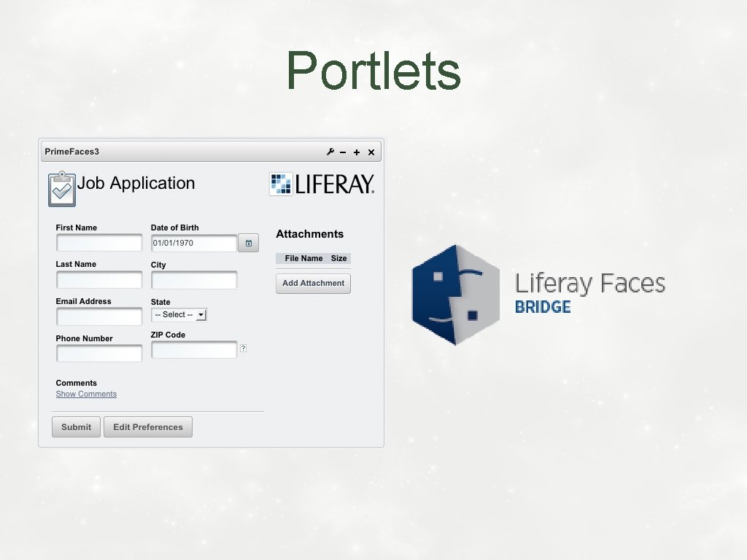Select the Date of Birth text field
The image size is (747, 560).
tap(194, 243)
